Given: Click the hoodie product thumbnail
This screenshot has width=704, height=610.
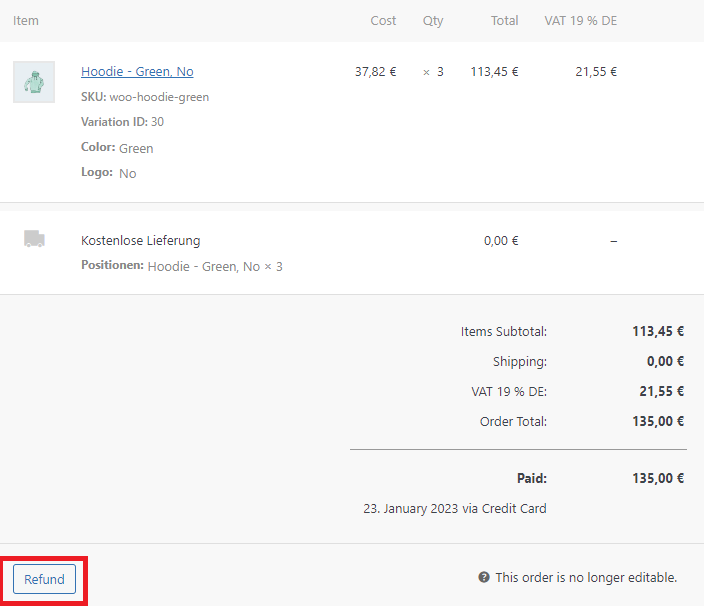Looking at the screenshot, I should [34, 82].
